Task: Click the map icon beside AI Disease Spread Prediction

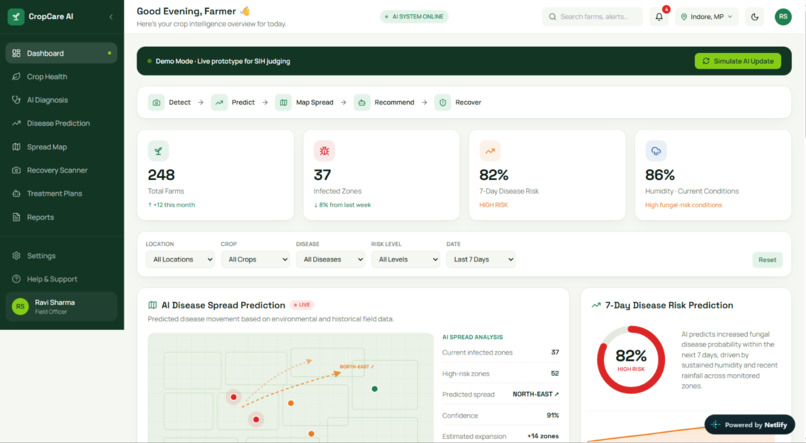Action: pyautogui.click(x=153, y=305)
